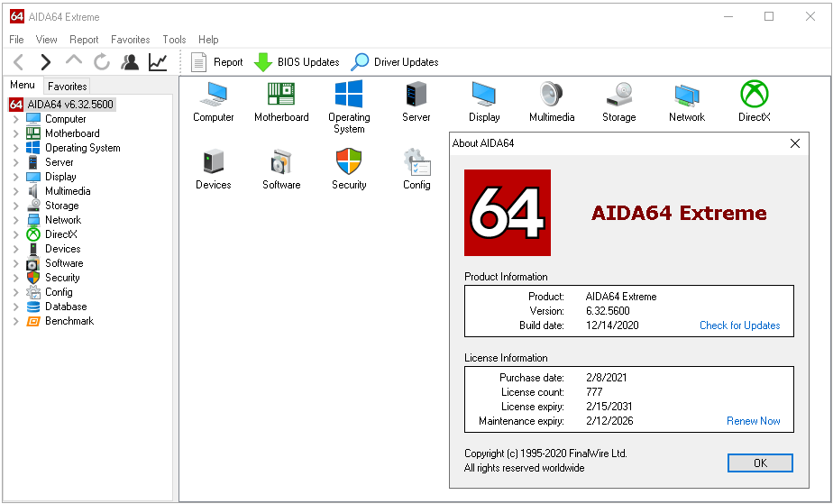
Task: Open the Favorites menu
Action: point(131,40)
